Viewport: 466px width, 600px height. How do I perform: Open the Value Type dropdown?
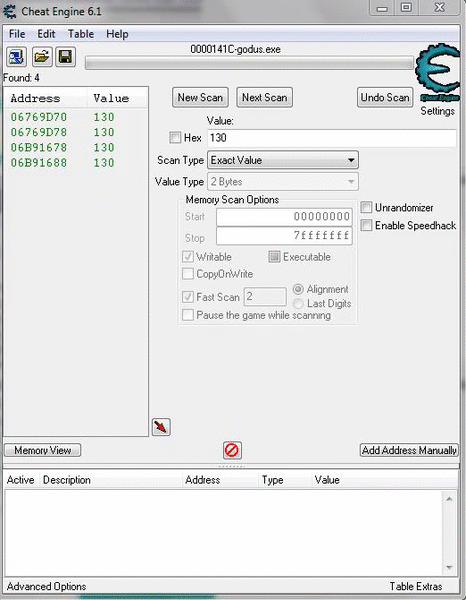point(283,182)
